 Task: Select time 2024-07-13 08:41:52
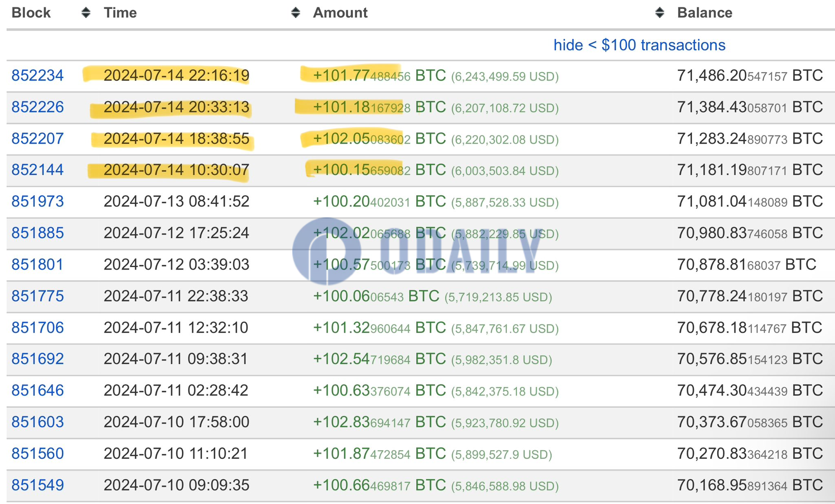[176, 201]
